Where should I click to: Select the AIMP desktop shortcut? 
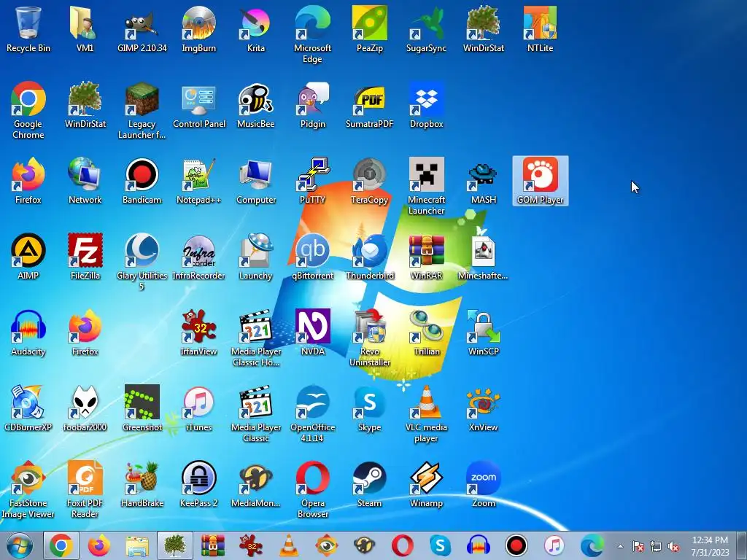click(x=28, y=257)
